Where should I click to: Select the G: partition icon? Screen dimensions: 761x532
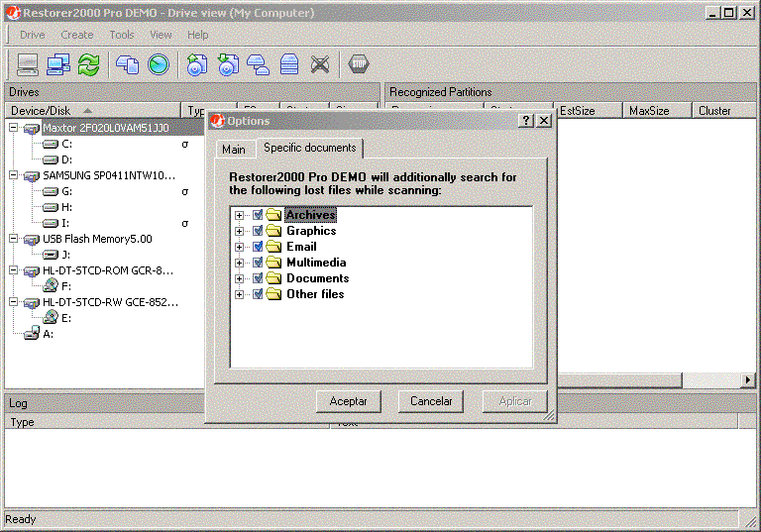(x=50, y=192)
